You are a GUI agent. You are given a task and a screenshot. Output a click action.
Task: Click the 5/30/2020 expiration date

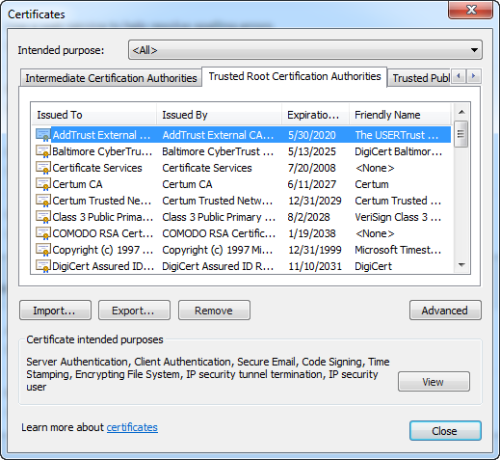point(312,135)
